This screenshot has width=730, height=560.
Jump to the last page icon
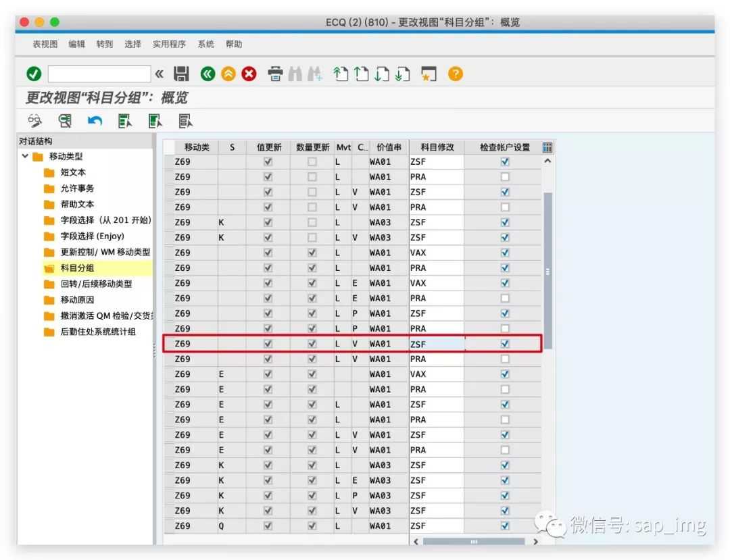click(x=403, y=74)
